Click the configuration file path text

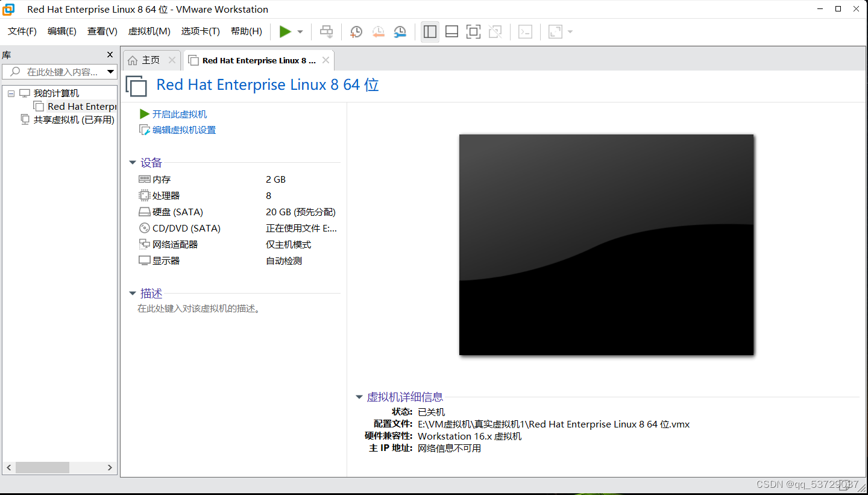[x=554, y=424]
